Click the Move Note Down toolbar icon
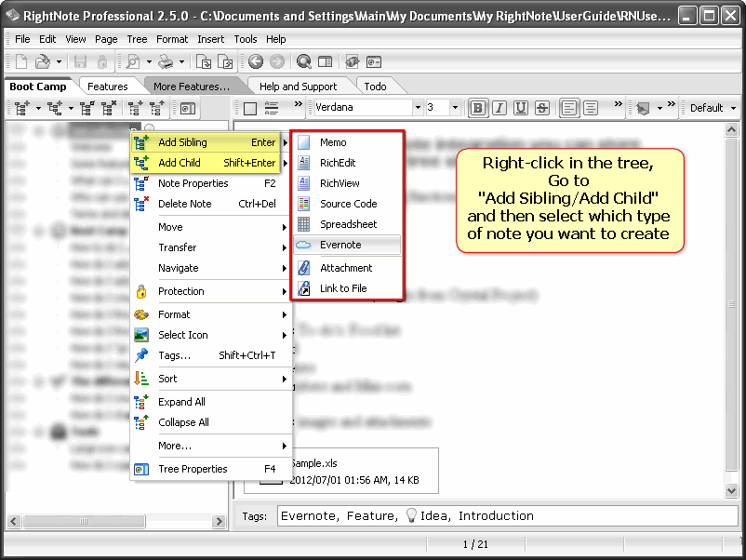 (x=135, y=109)
